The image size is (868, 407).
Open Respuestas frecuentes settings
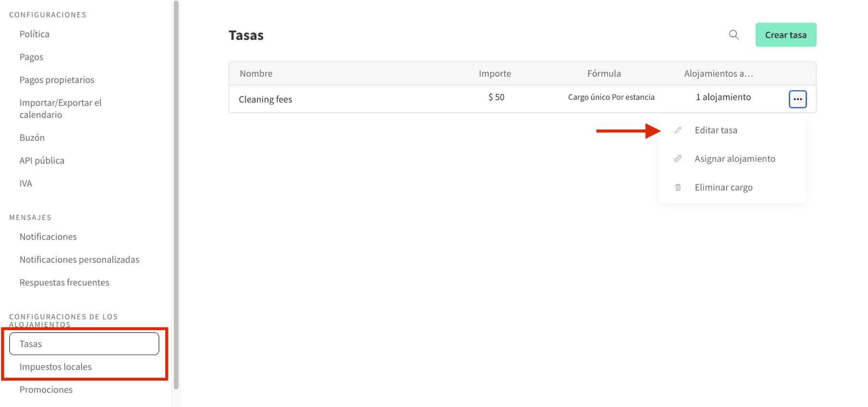64,282
